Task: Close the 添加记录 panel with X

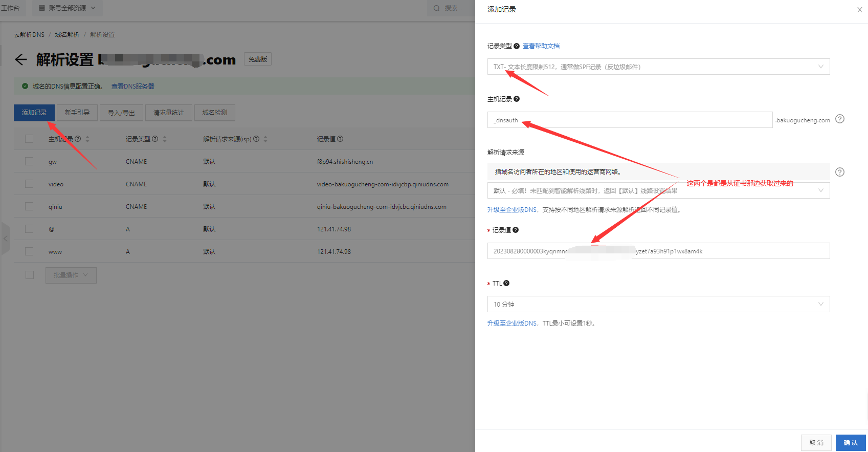Action: click(859, 10)
